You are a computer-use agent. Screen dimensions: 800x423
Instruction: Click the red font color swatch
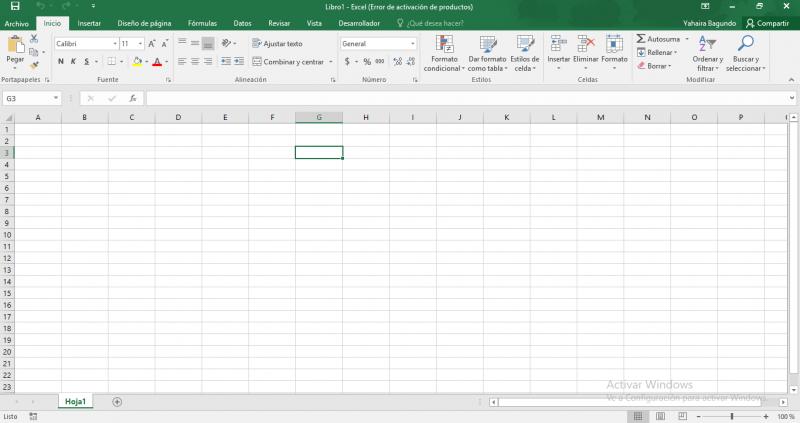[x=156, y=62]
